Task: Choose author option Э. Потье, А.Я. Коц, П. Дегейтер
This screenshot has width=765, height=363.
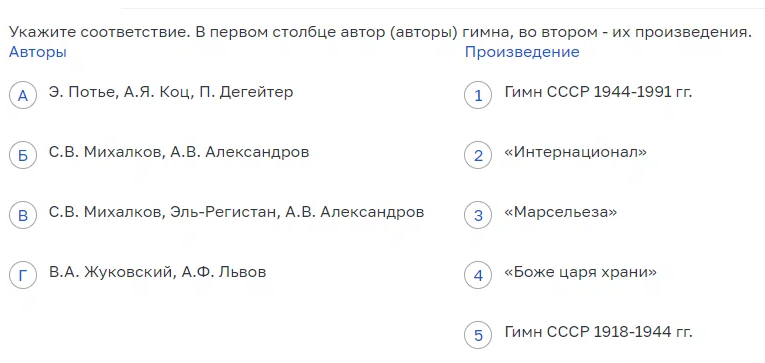Action: tap(171, 92)
